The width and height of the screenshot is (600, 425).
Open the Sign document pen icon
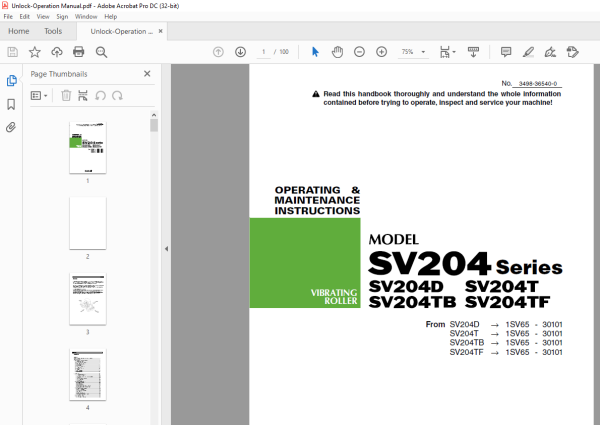click(x=550, y=52)
